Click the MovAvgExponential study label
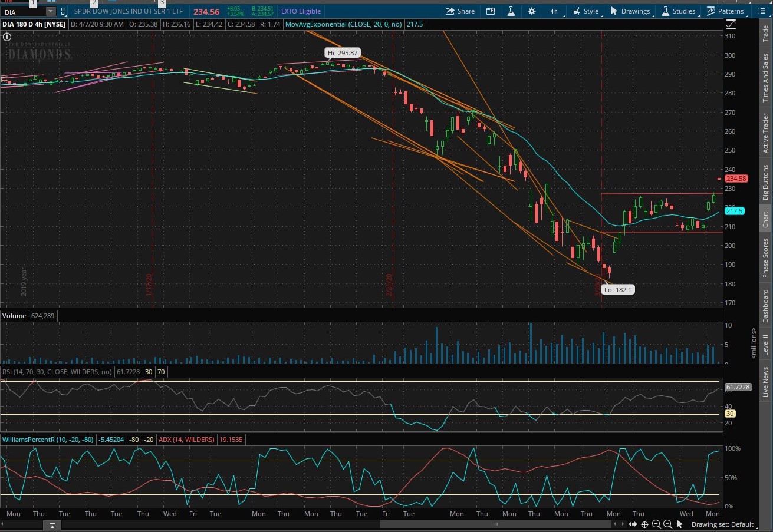773x532 pixels. (343, 24)
